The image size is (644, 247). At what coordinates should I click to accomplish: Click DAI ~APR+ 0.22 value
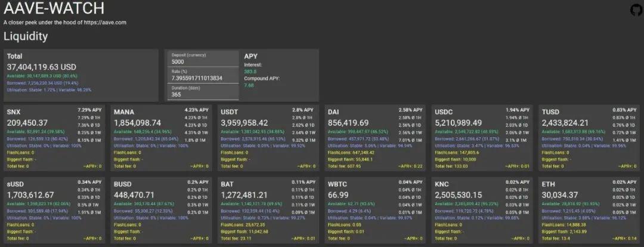[410, 166]
